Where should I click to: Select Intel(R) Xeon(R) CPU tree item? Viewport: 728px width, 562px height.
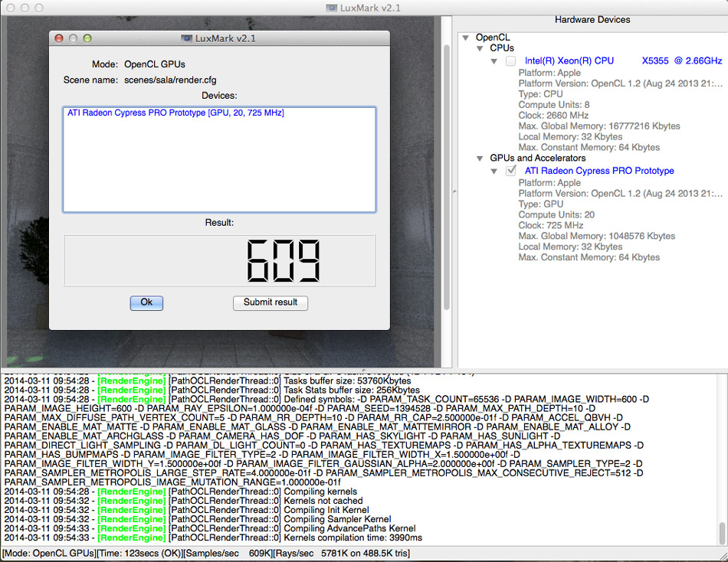click(623, 60)
